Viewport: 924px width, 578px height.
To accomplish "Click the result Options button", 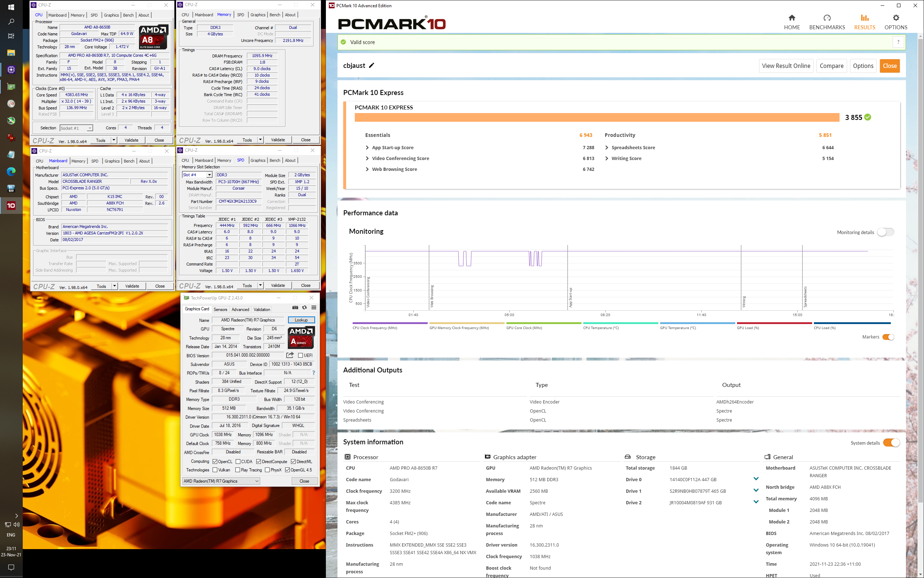I will [863, 66].
